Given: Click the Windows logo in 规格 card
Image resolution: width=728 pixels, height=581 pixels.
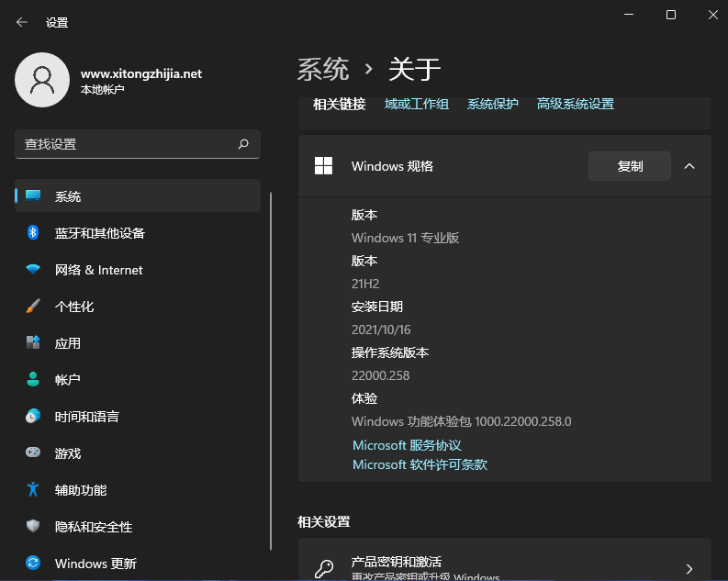Looking at the screenshot, I should [x=324, y=165].
